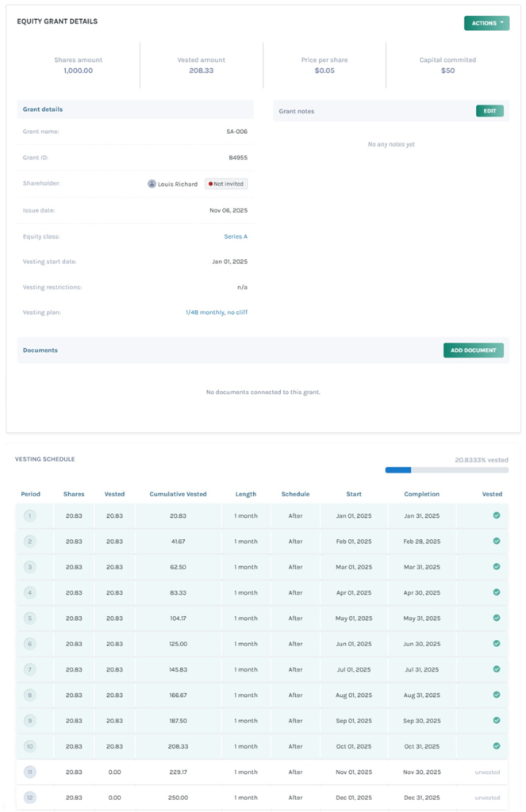Click vested checkmark for Jun 30, 2025 row
This screenshot has width=526, height=812.
[x=497, y=643]
